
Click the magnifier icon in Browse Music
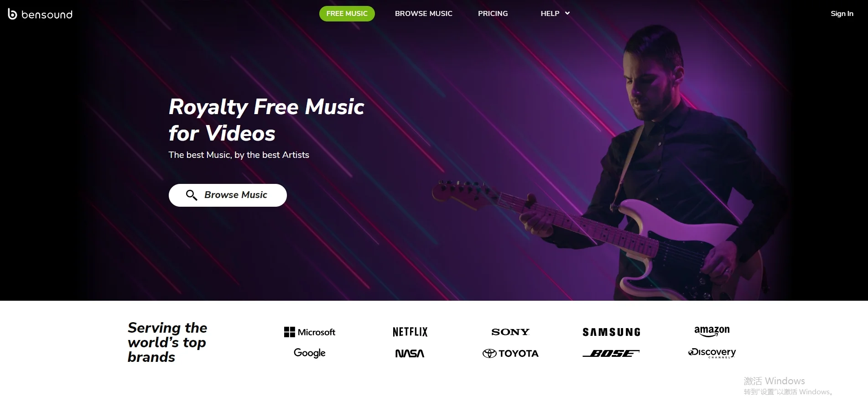[x=192, y=195]
